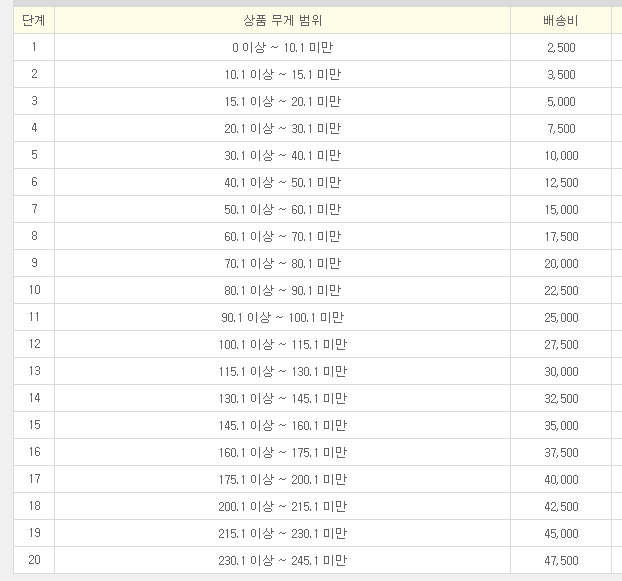The width and height of the screenshot is (622, 581).
Task: Click the 35,000 shipping fee cell
Action: [x=561, y=425]
